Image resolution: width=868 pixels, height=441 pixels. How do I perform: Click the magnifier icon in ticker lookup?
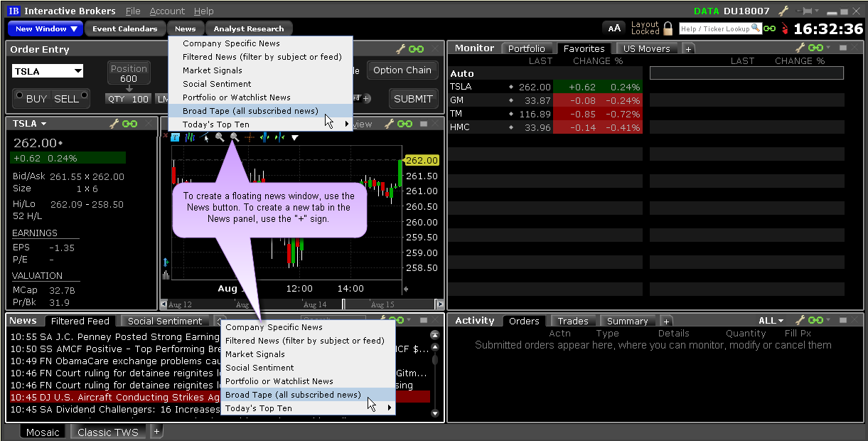pos(756,28)
